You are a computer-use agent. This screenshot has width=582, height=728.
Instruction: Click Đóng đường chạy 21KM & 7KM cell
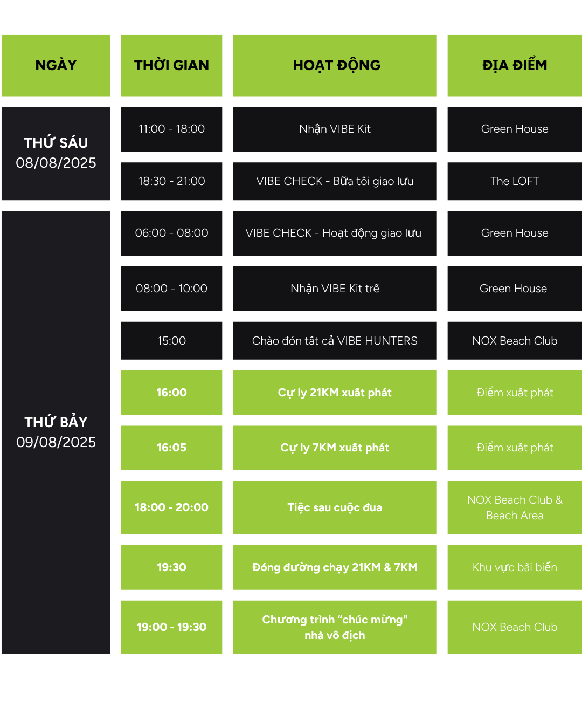[335, 567]
